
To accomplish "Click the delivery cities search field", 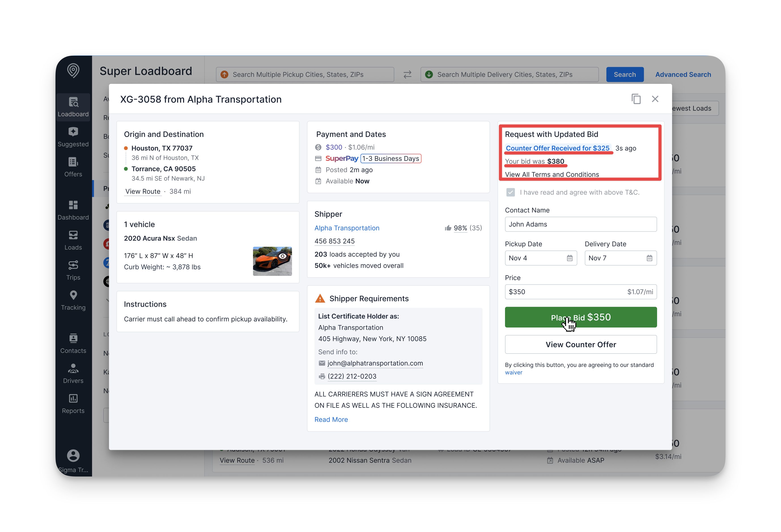I will point(509,74).
